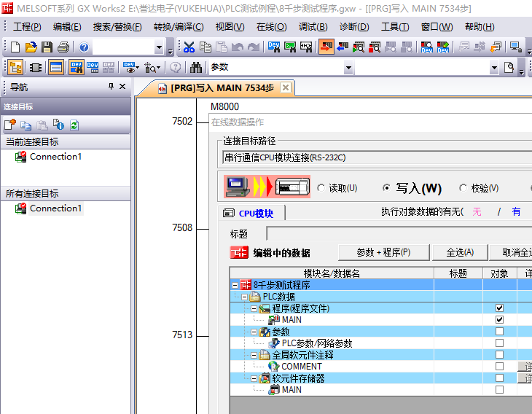Screen dimensions: 532x414
Task: Click the Contact coil search icon
Action: click(x=306, y=47)
